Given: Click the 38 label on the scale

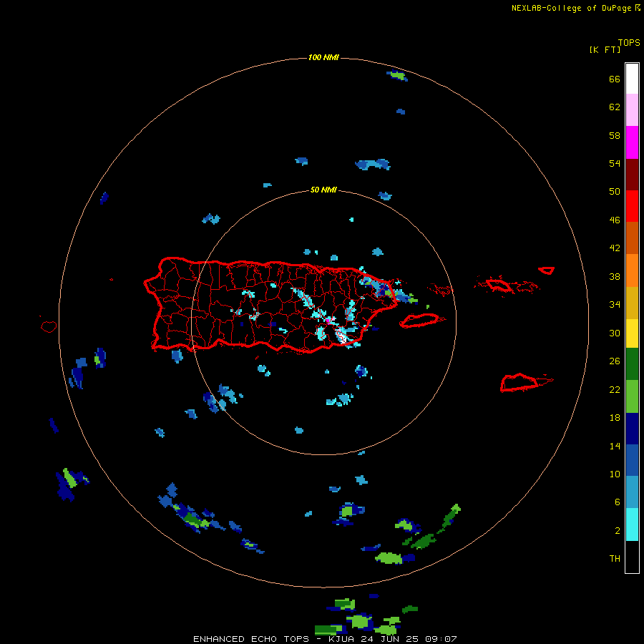Looking at the screenshot, I should coord(615,276).
